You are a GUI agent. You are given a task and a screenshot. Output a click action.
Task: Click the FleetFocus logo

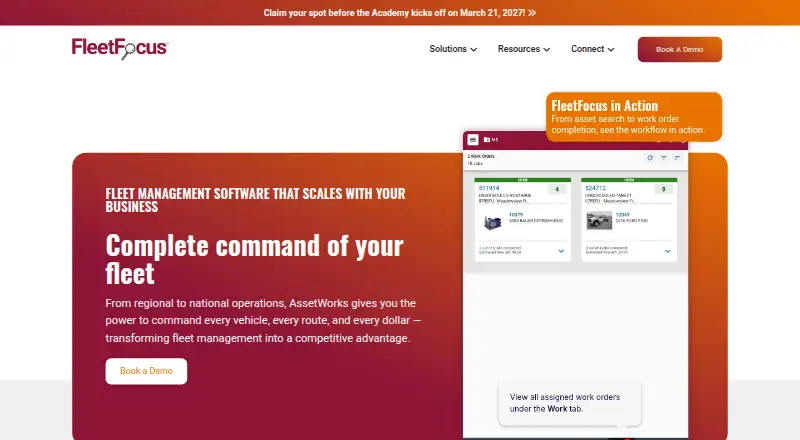point(120,48)
